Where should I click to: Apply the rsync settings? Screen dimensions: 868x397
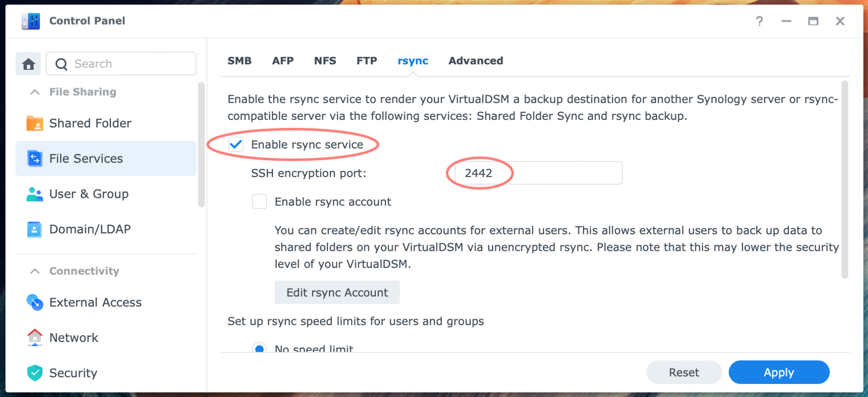(x=779, y=372)
